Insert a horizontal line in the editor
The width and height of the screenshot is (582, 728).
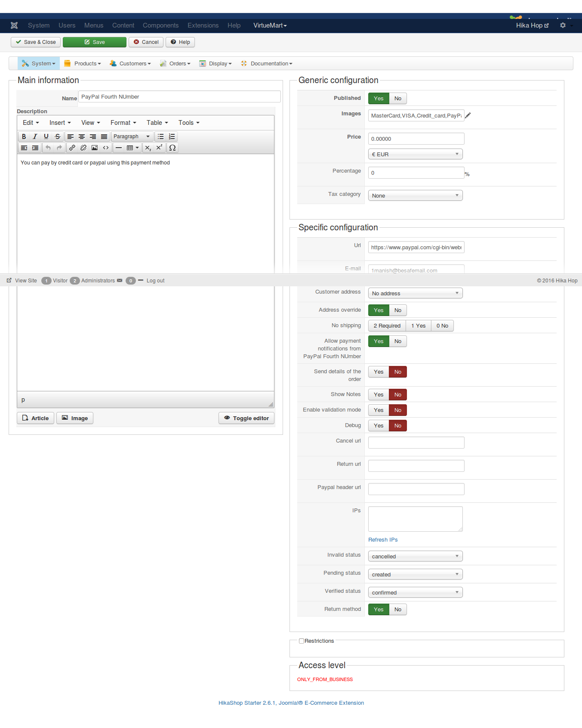[119, 148]
